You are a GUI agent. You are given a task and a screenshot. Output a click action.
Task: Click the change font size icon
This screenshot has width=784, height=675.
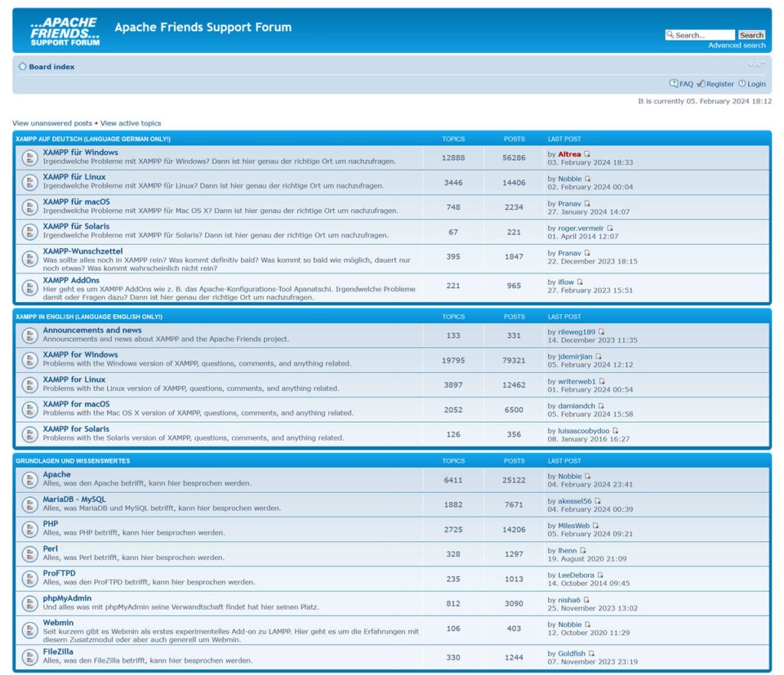[756, 64]
